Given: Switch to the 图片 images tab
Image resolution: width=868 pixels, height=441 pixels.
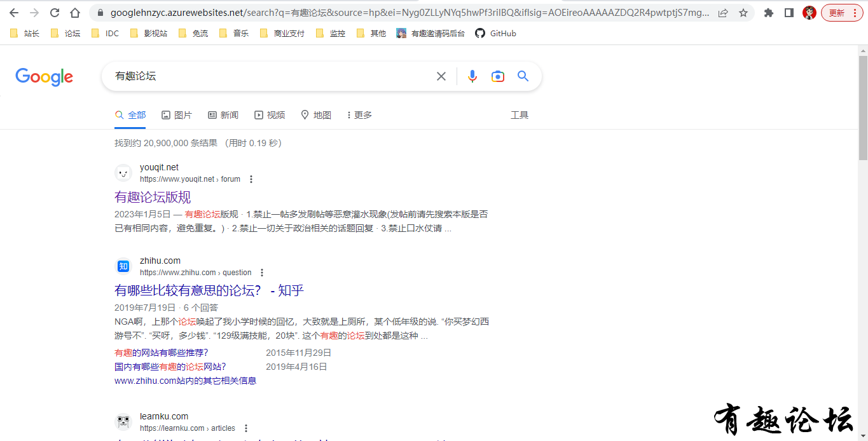Looking at the screenshot, I should [177, 115].
